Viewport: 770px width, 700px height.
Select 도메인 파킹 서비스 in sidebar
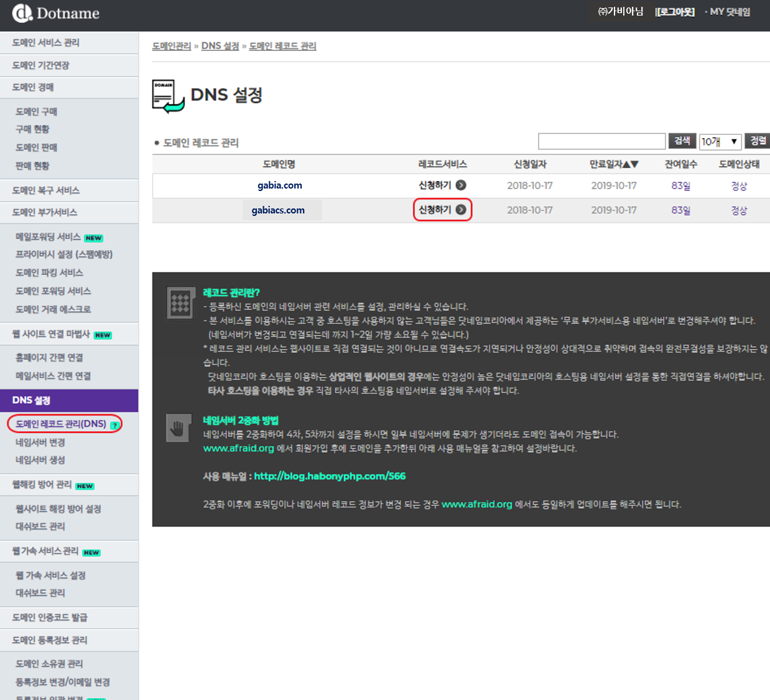(49, 273)
